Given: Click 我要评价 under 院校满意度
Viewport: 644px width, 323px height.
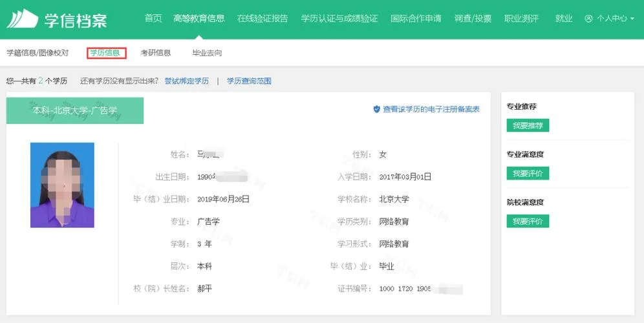Looking at the screenshot, I should point(528,221).
